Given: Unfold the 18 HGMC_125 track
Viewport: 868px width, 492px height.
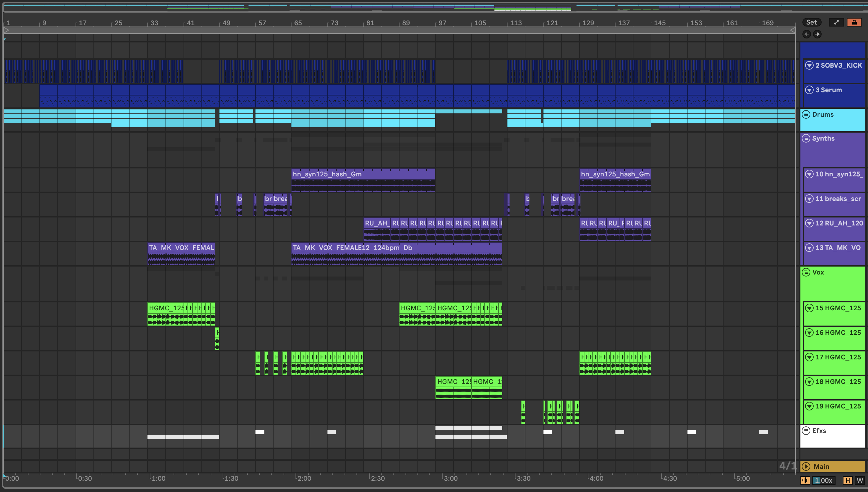Looking at the screenshot, I should coord(809,382).
